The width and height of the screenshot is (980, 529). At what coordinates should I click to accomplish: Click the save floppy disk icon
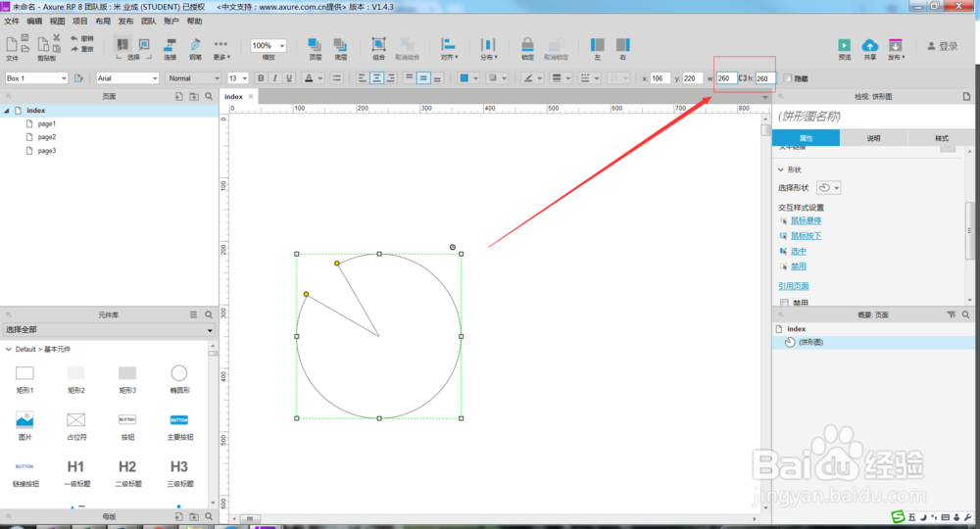point(25,38)
